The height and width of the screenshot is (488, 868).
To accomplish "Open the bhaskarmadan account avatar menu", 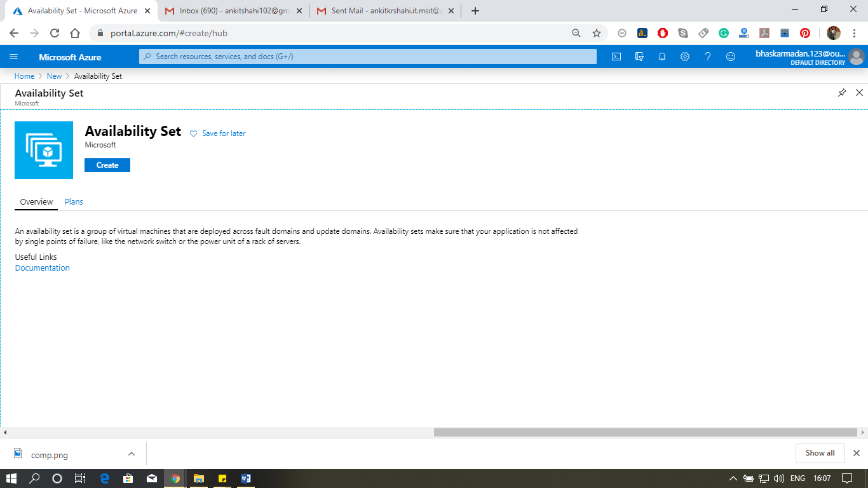I will pyautogui.click(x=857, y=57).
